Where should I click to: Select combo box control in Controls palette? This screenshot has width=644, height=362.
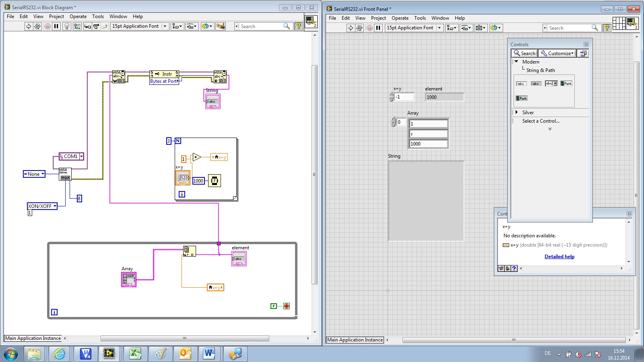[x=551, y=84]
